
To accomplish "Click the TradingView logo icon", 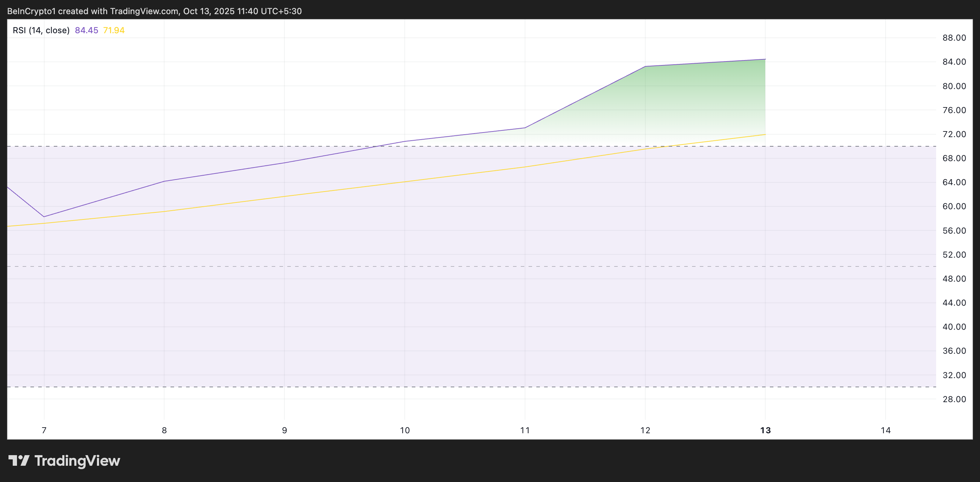I will coord(19,460).
